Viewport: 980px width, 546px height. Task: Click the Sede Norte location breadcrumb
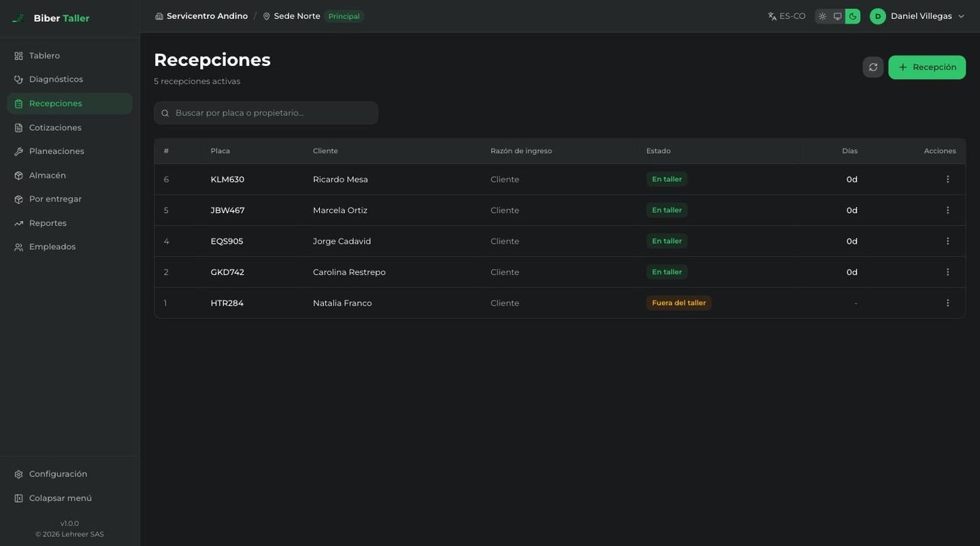[x=291, y=16]
